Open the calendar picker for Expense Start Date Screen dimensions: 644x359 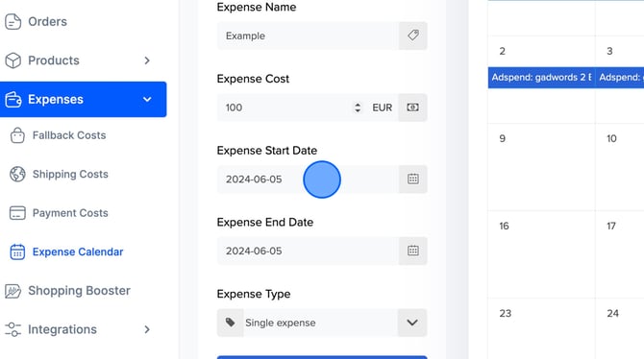pos(412,179)
